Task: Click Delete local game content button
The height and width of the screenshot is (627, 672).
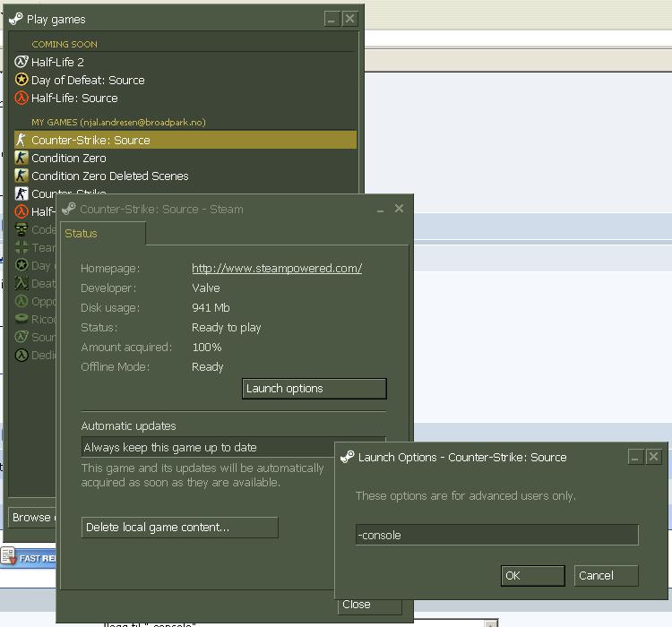Action: [x=179, y=528]
